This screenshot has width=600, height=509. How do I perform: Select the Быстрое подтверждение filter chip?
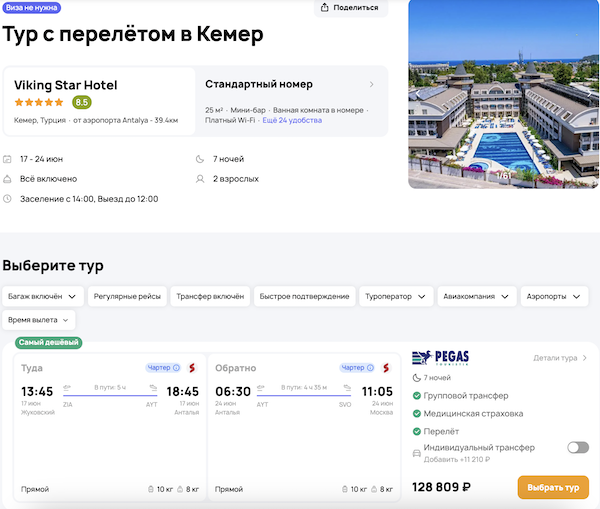tap(304, 296)
